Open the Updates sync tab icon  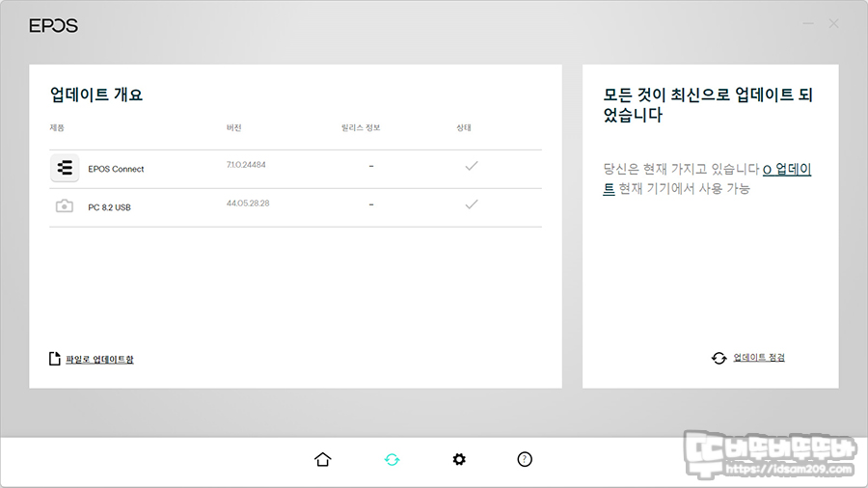(x=392, y=459)
